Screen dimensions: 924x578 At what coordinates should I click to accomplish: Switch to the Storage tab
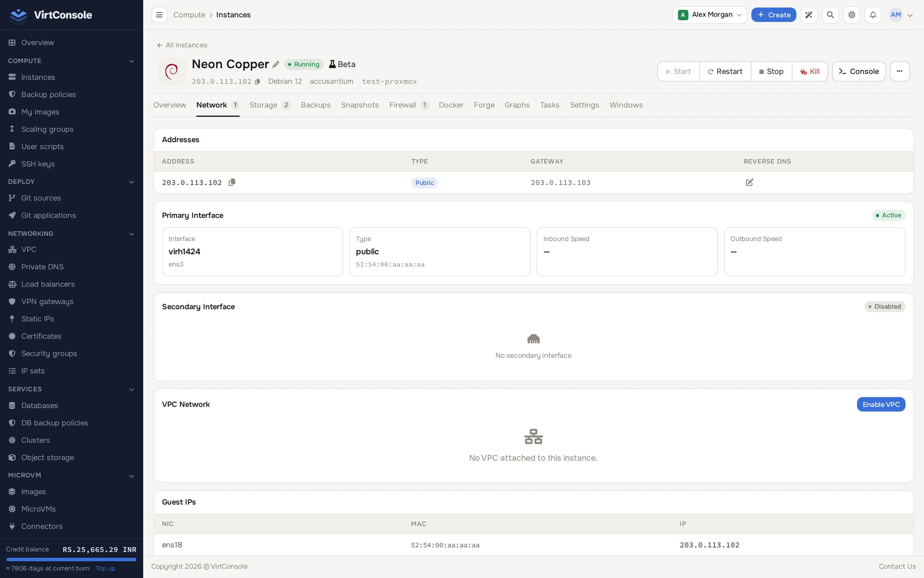tap(270, 105)
